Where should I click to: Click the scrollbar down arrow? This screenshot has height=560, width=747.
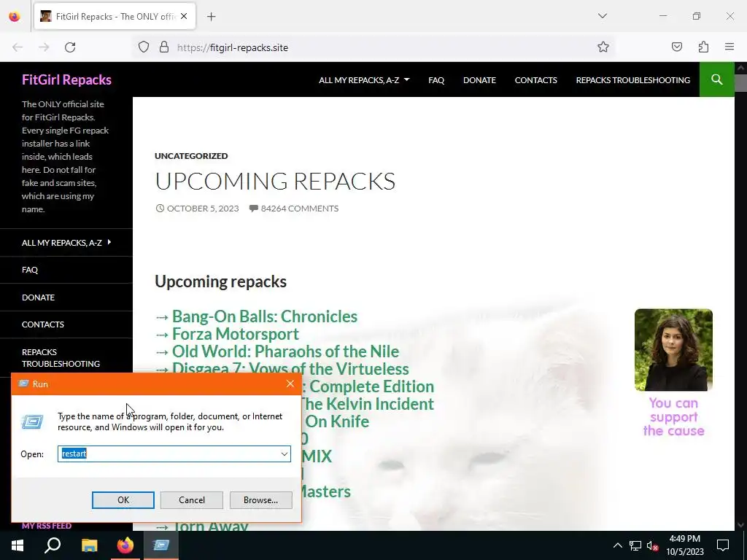(741, 525)
